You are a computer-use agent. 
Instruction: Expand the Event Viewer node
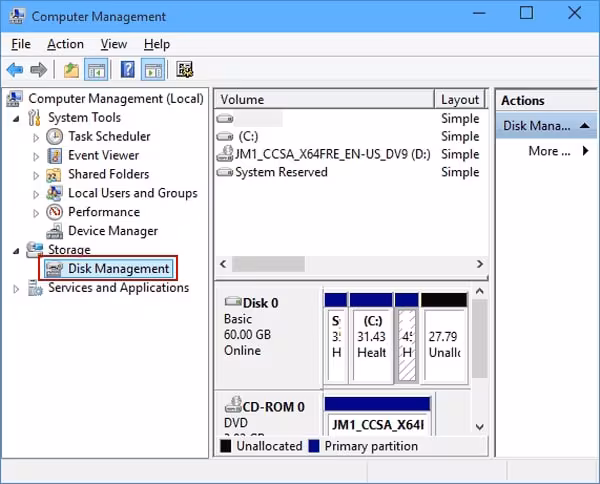click(x=36, y=156)
